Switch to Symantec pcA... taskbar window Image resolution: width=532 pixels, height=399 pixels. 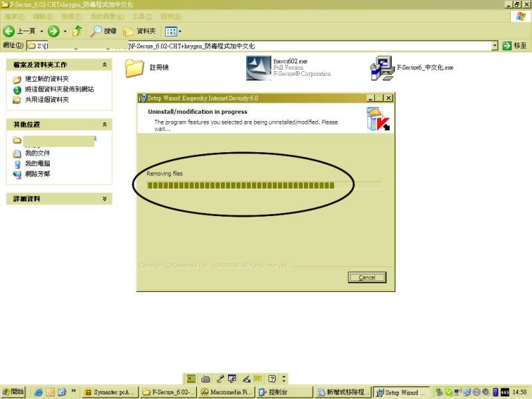pos(110,392)
